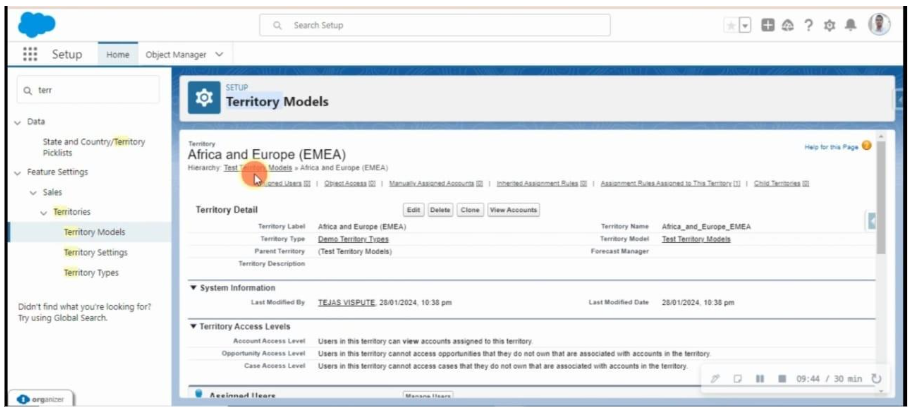Click the favorites star icon

(732, 25)
